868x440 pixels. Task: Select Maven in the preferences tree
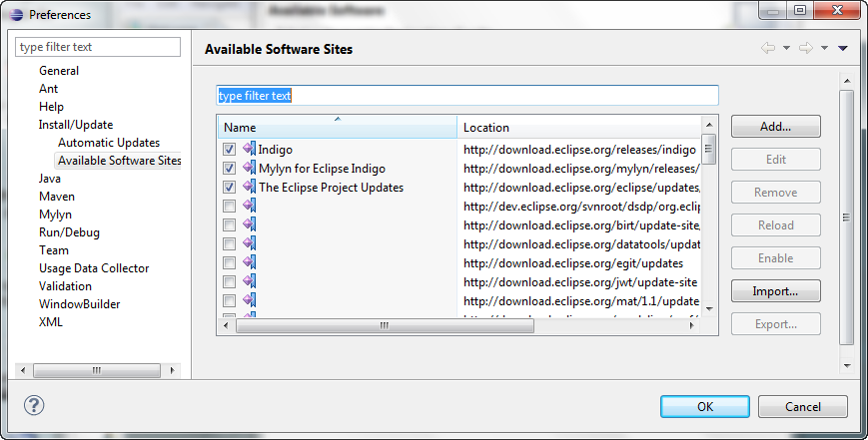pos(57,197)
